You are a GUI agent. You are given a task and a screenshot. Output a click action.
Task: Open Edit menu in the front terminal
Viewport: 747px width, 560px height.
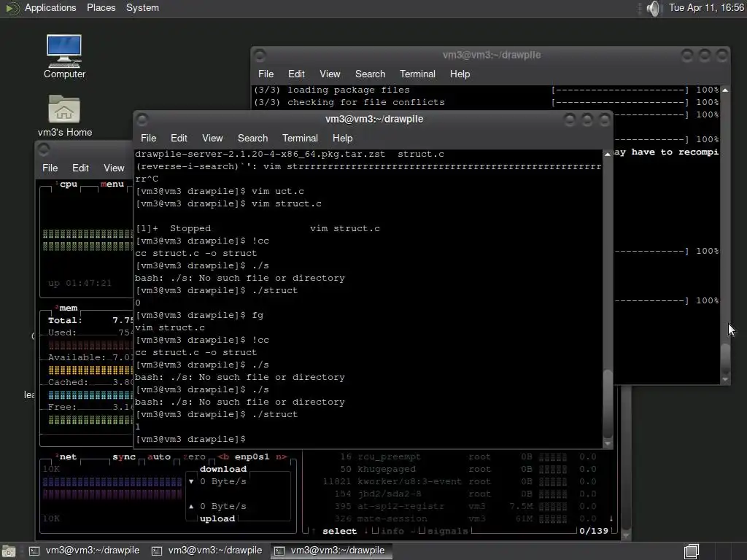179,138
